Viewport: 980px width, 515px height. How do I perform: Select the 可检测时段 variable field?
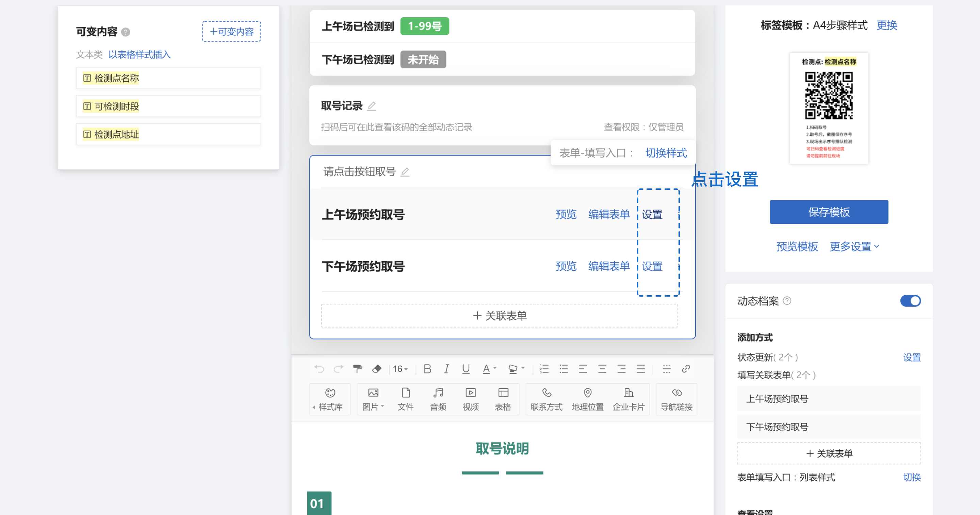point(168,106)
